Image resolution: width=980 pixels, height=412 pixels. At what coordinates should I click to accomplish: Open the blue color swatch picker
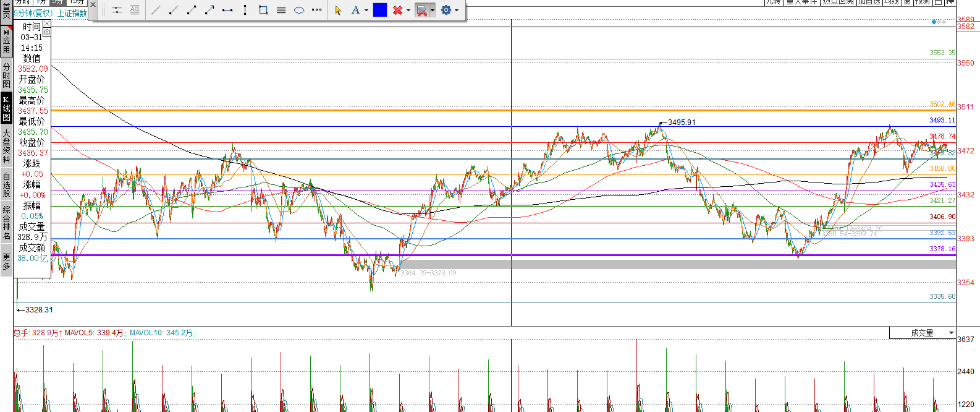coord(380,10)
